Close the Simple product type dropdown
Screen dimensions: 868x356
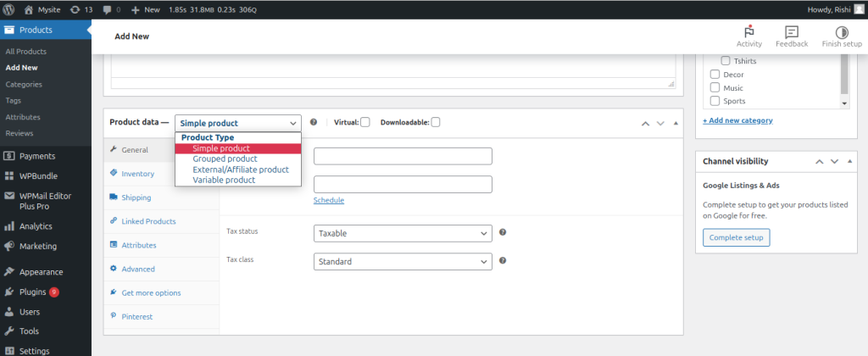[238, 123]
